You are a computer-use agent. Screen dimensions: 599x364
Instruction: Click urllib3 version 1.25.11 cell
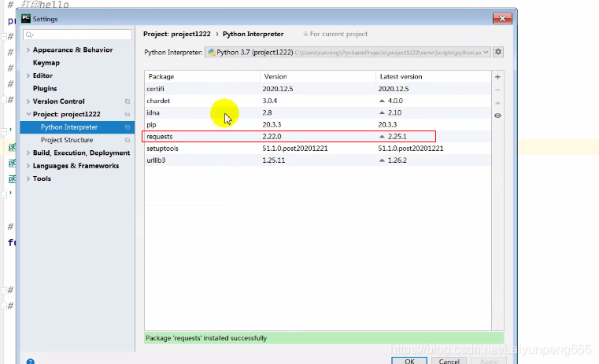(273, 160)
